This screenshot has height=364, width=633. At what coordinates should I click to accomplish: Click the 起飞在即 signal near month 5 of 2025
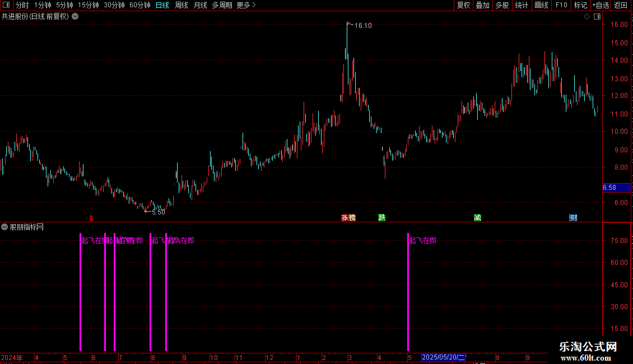coord(423,240)
